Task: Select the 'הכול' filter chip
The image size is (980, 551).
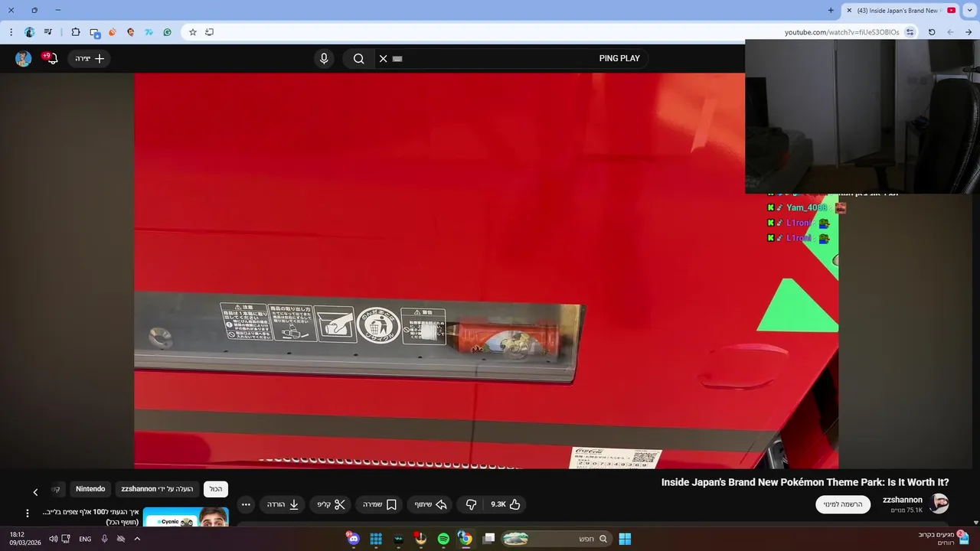Action: [x=216, y=489]
